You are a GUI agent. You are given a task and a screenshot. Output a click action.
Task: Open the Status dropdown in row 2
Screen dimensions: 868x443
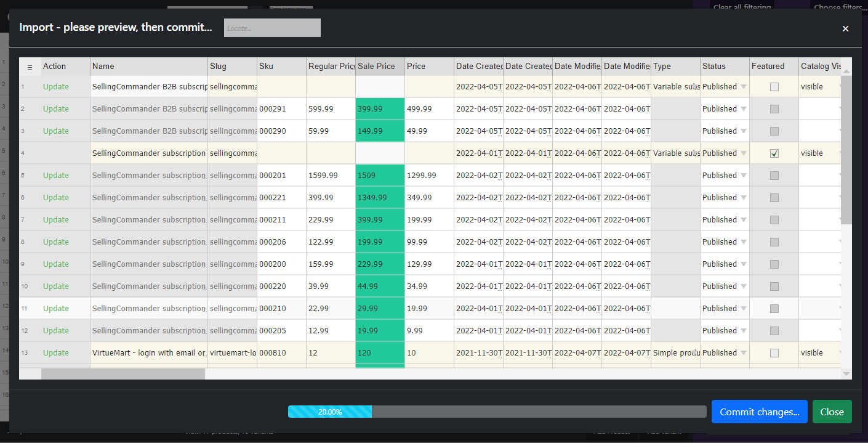(743, 108)
